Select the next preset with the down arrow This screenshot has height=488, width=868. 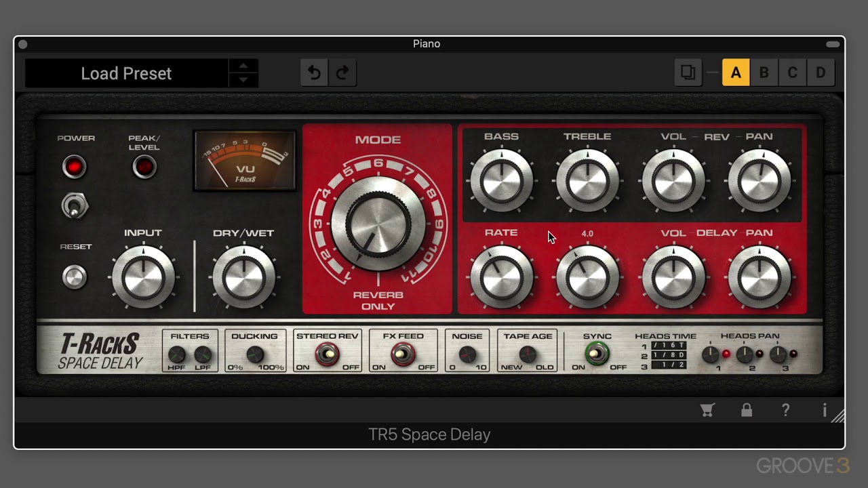243,80
